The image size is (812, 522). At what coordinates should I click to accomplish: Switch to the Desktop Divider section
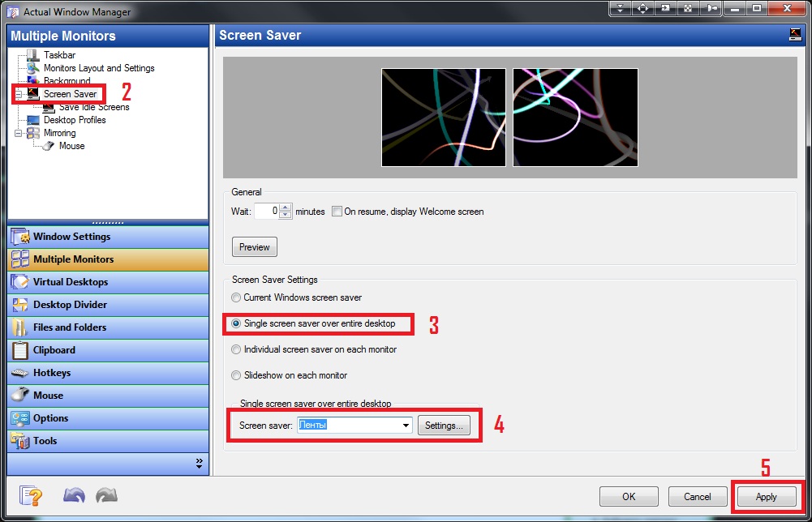tap(108, 305)
